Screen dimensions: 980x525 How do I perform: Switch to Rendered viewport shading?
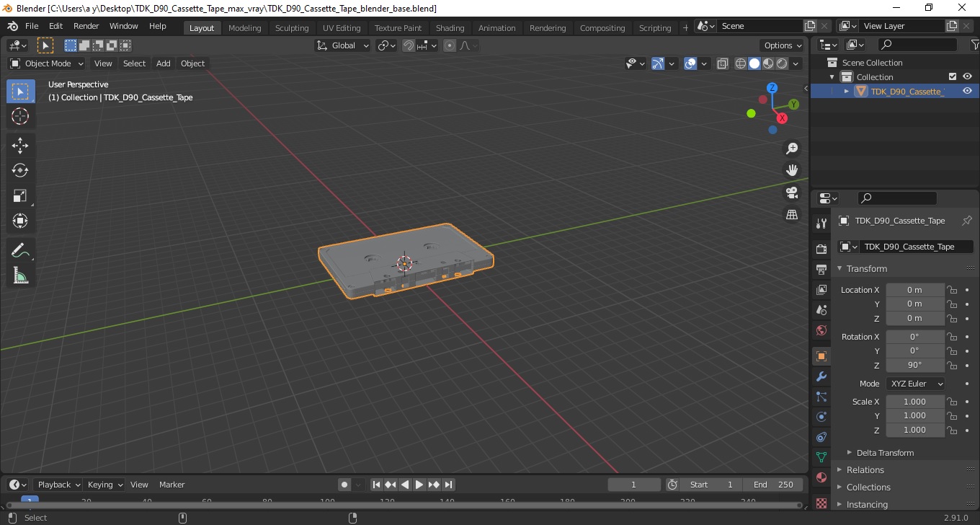[x=782, y=63]
